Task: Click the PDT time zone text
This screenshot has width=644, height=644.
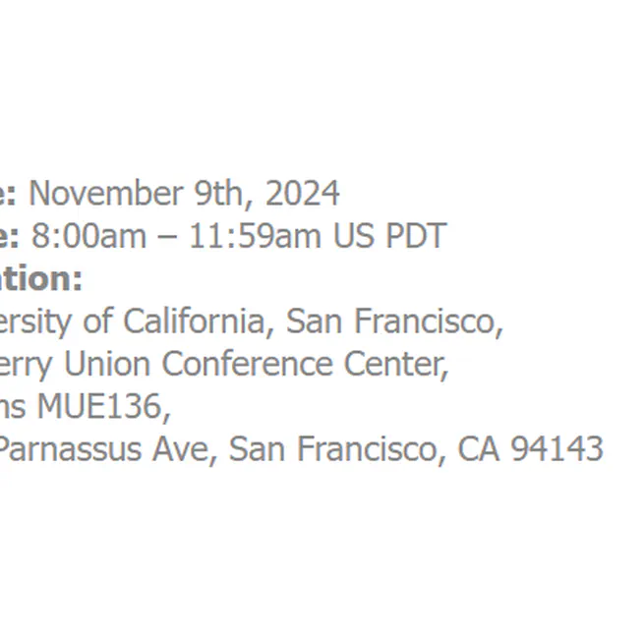Action: (414, 236)
